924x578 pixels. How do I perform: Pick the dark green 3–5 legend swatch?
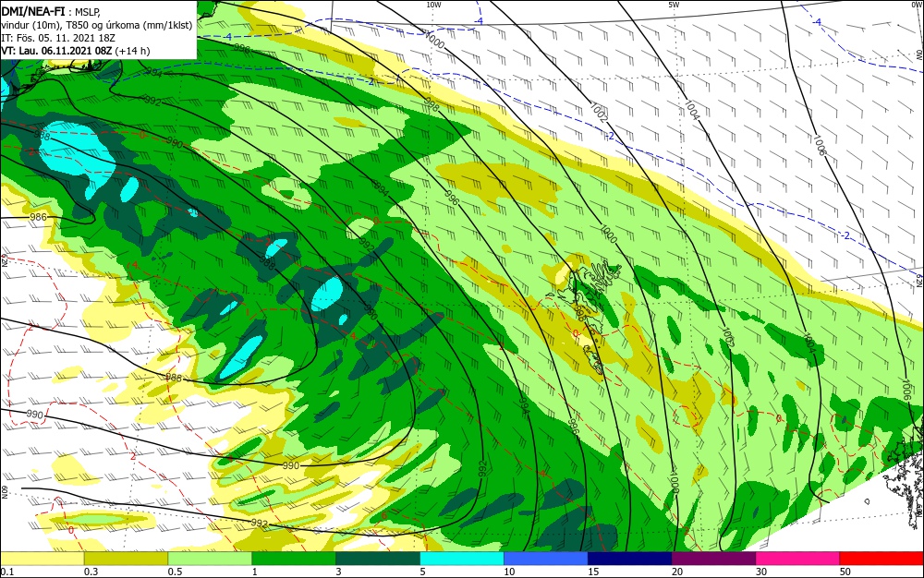378,559
